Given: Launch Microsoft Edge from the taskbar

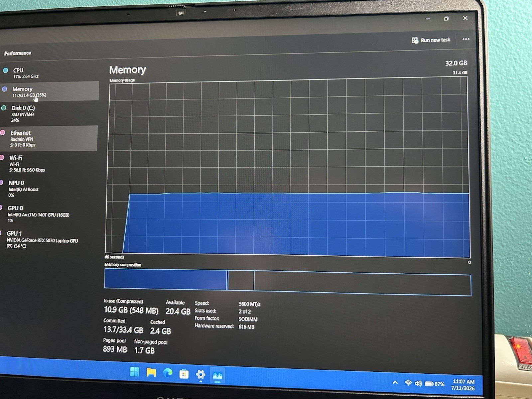Looking at the screenshot, I should pos(168,373).
